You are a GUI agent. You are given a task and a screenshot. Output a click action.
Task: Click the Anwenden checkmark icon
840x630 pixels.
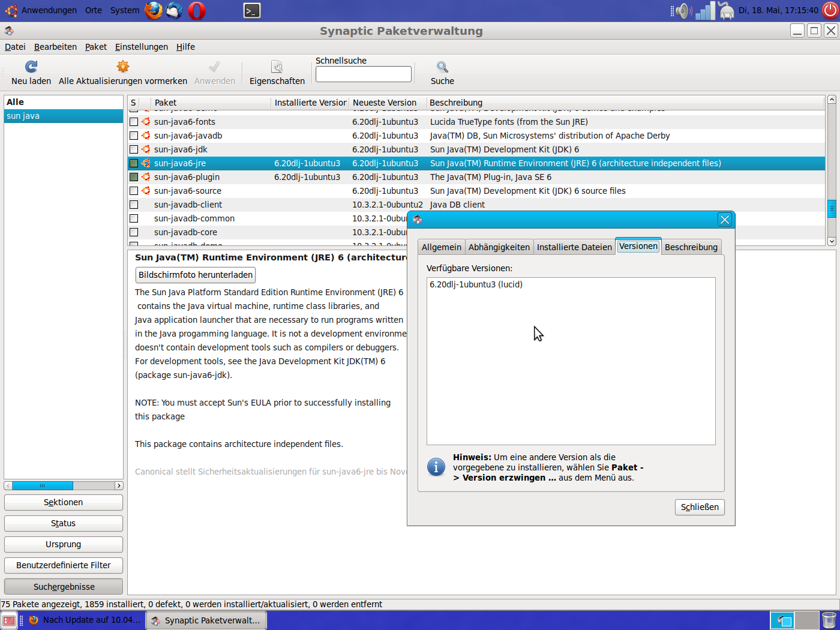tap(214, 67)
